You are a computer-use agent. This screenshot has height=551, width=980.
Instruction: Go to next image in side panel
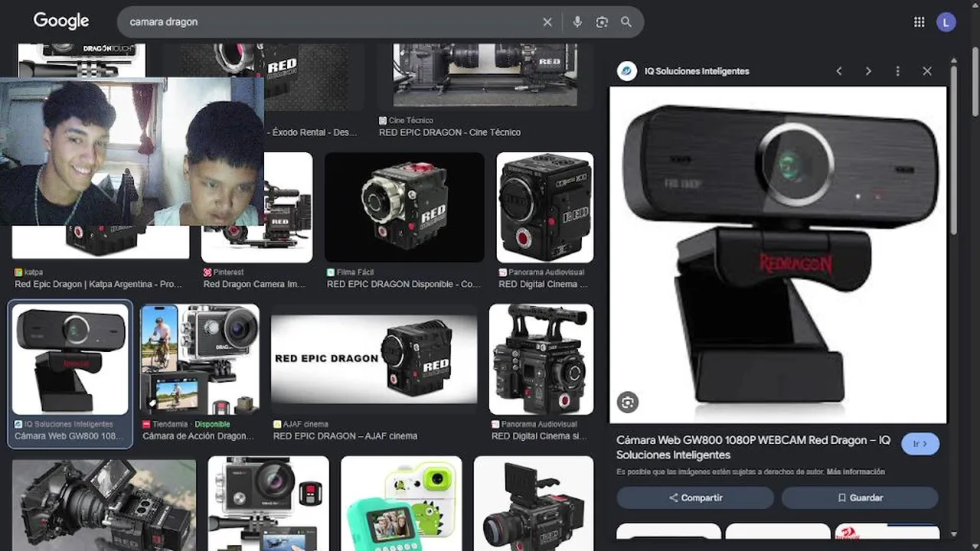pyautogui.click(x=868, y=71)
